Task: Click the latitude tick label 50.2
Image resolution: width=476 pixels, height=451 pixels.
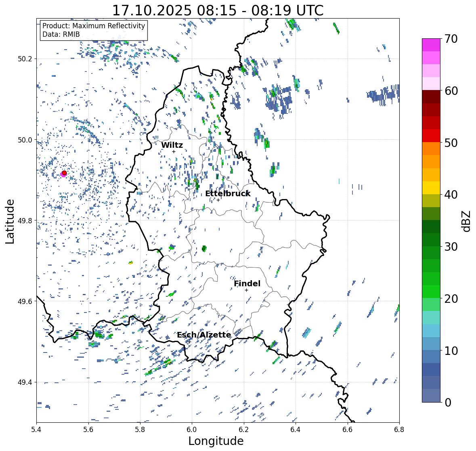Action: click(25, 59)
